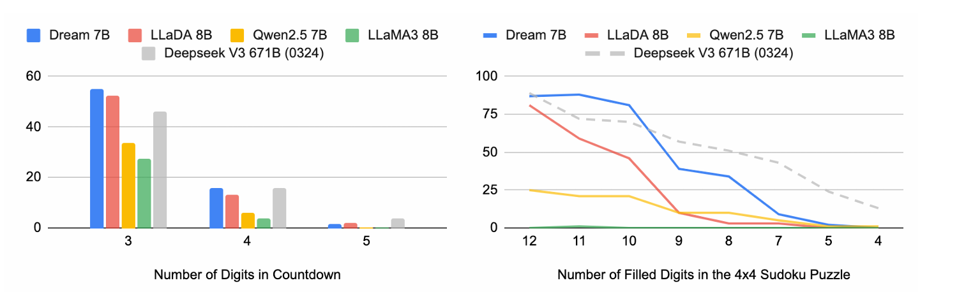Select the gray Deepseek bar for 3 digits
Screen dimensions: 980x292
[160, 170]
